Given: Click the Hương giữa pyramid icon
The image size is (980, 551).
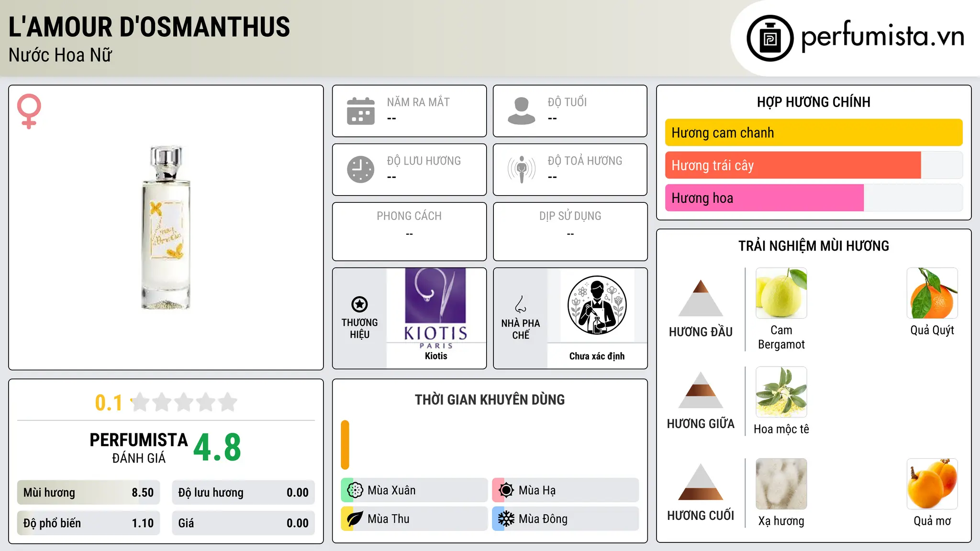Looking at the screenshot, I should click(701, 390).
